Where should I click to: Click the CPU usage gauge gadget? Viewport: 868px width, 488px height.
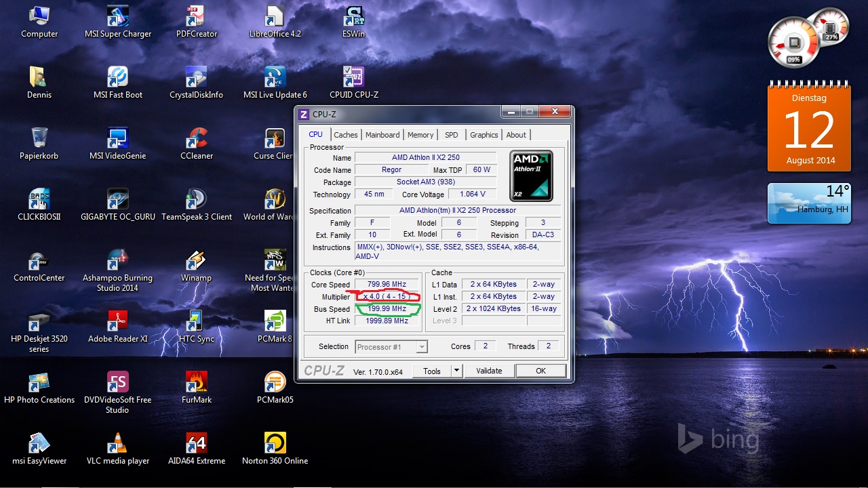coord(795,42)
